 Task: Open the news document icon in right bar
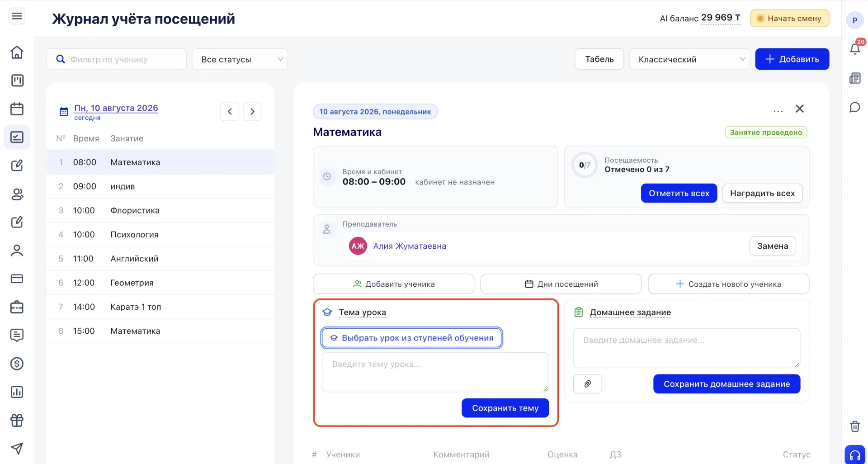click(855, 78)
